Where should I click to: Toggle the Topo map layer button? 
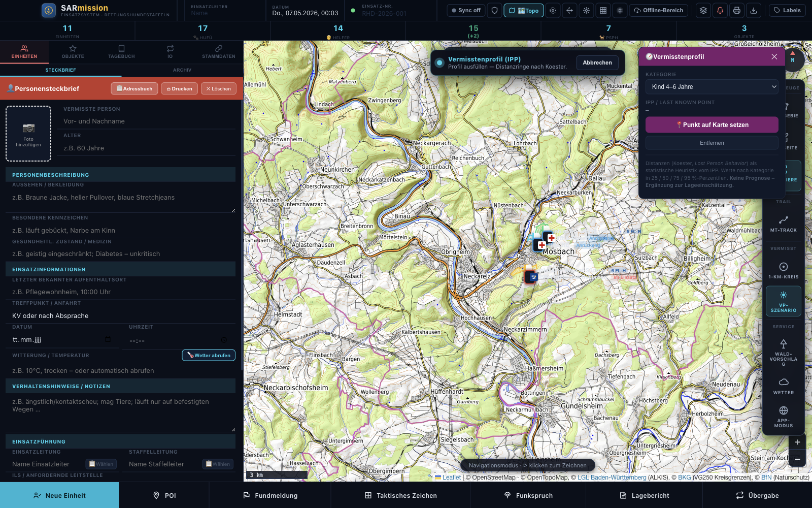(x=524, y=10)
